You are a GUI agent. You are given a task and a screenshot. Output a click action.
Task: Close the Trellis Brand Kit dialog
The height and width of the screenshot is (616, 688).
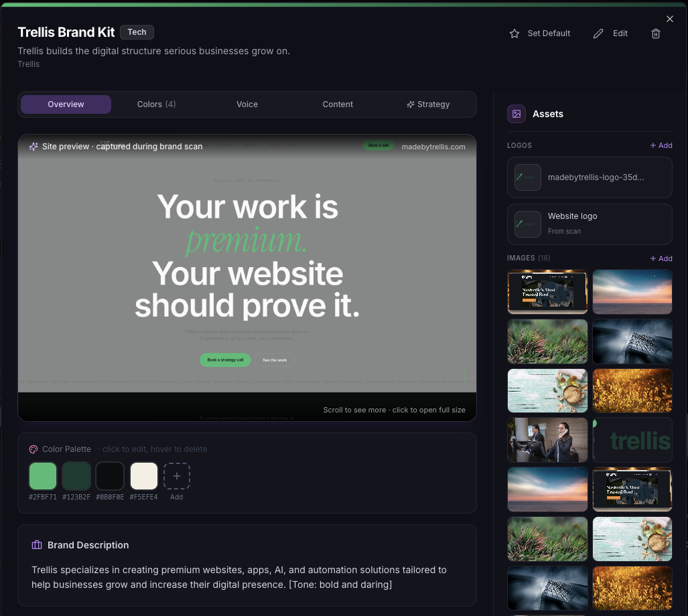(669, 19)
